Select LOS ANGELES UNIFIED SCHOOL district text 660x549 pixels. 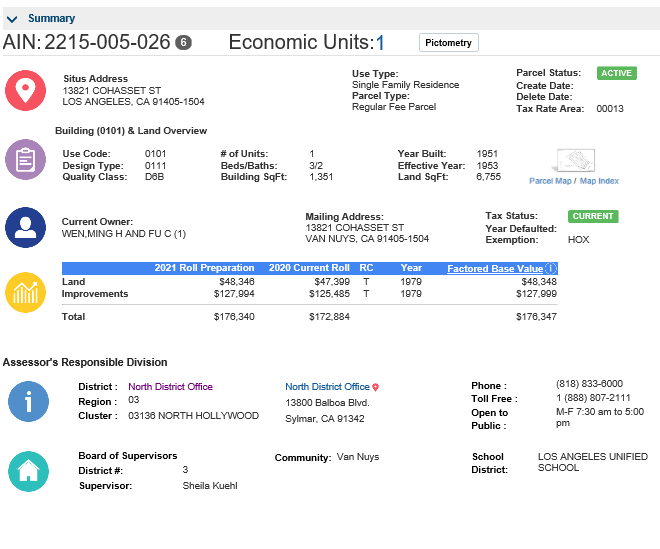tap(593, 462)
